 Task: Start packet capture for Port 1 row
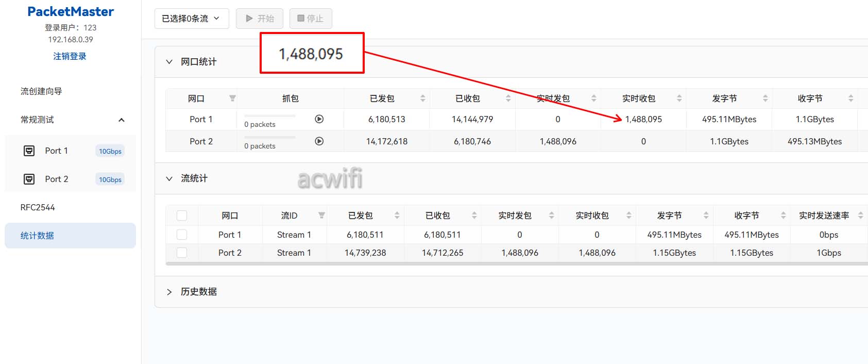pyautogui.click(x=319, y=119)
